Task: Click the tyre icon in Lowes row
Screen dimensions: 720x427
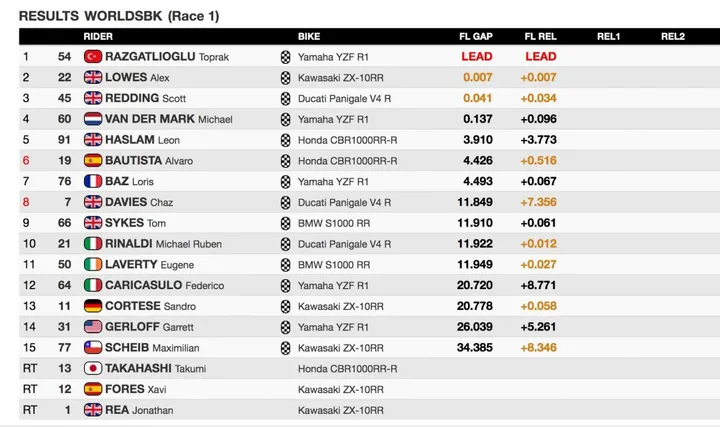Action: tap(286, 78)
